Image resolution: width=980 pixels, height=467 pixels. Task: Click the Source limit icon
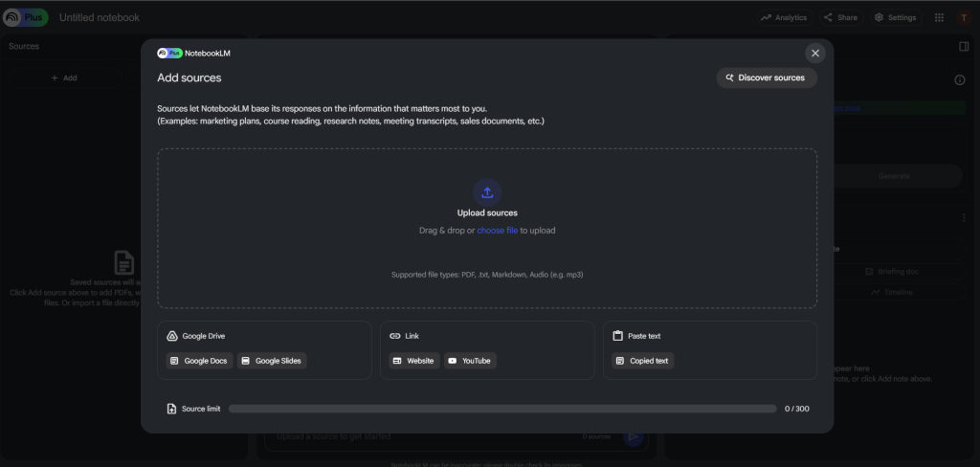171,409
